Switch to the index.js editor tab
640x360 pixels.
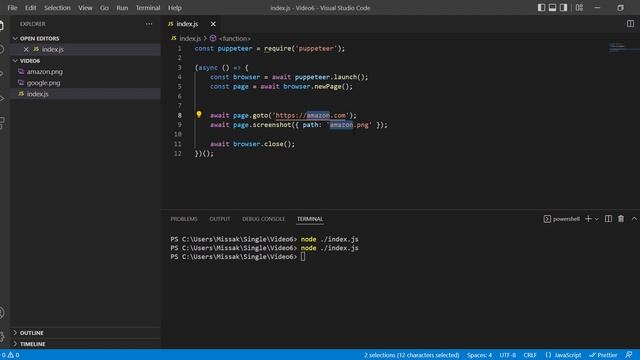(x=187, y=24)
